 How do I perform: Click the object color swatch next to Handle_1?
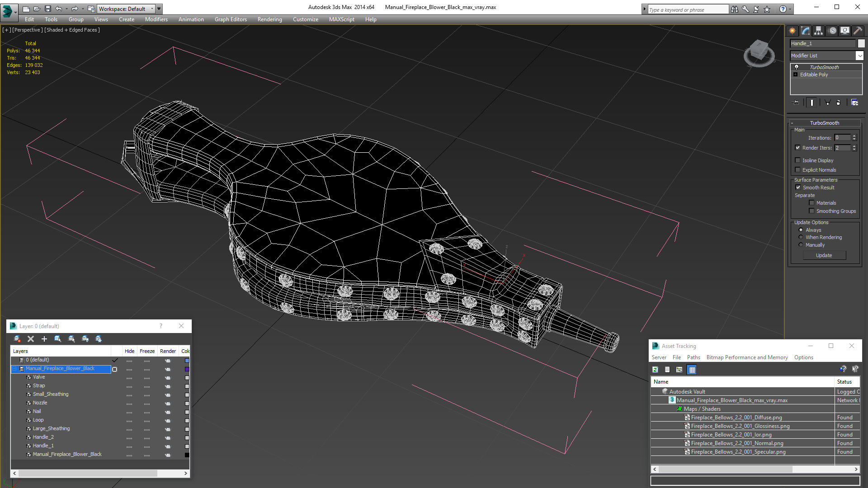coord(861,43)
